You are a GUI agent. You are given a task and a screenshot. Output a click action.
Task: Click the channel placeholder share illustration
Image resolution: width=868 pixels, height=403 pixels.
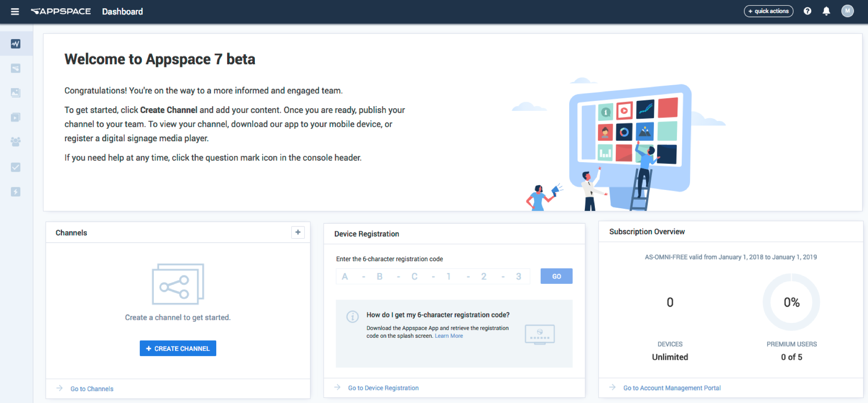178,284
